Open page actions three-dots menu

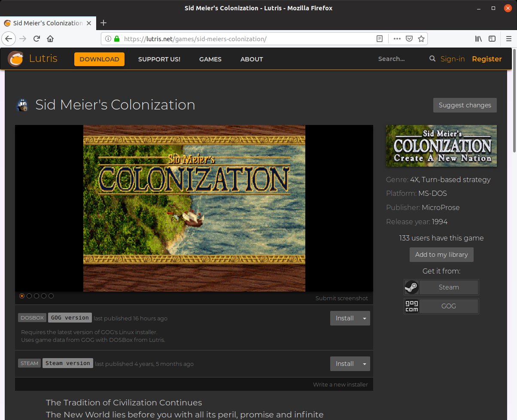397,39
